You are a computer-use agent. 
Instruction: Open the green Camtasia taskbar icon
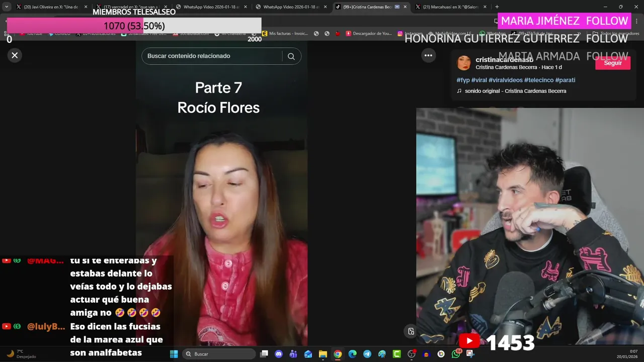coord(397,354)
